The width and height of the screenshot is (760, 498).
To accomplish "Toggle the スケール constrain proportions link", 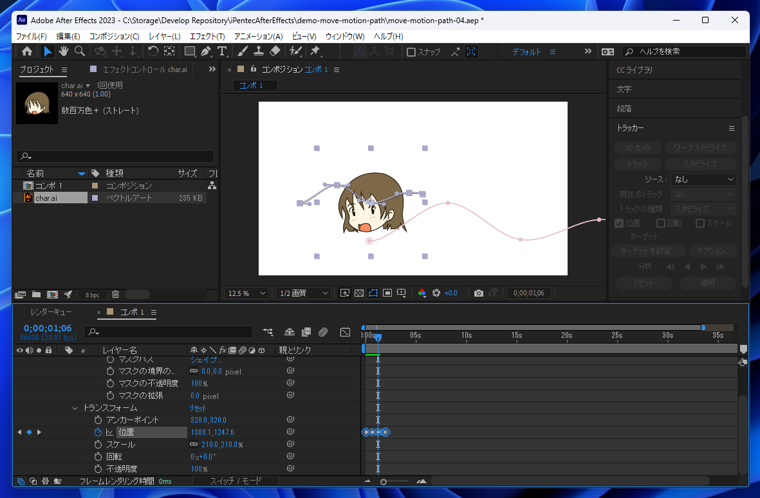I will (193, 444).
